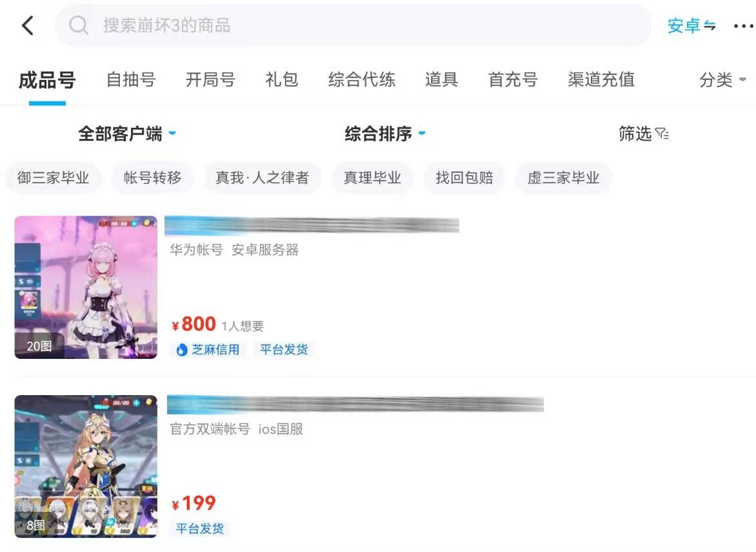Tap the 平台发货 label under ¥199
Viewport: 756px width, 552px height.
(x=199, y=529)
